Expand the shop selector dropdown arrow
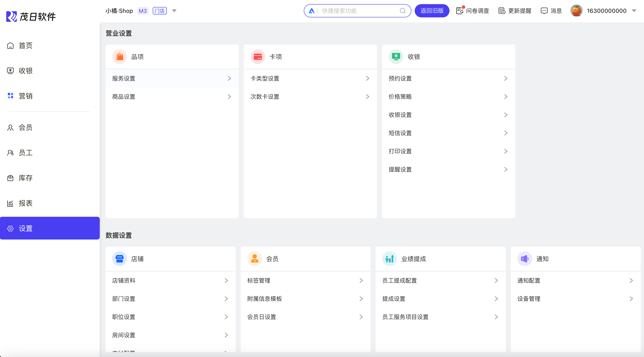This screenshot has width=644, height=357. click(x=174, y=11)
